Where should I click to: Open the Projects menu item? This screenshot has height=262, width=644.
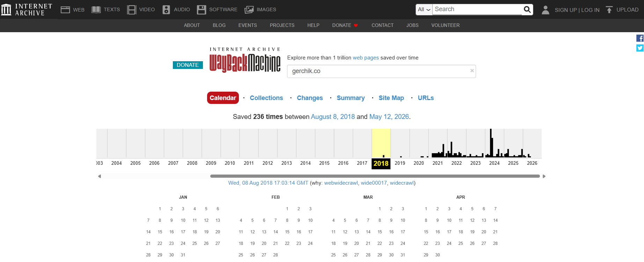pyautogui.click(x=282, y=25)
